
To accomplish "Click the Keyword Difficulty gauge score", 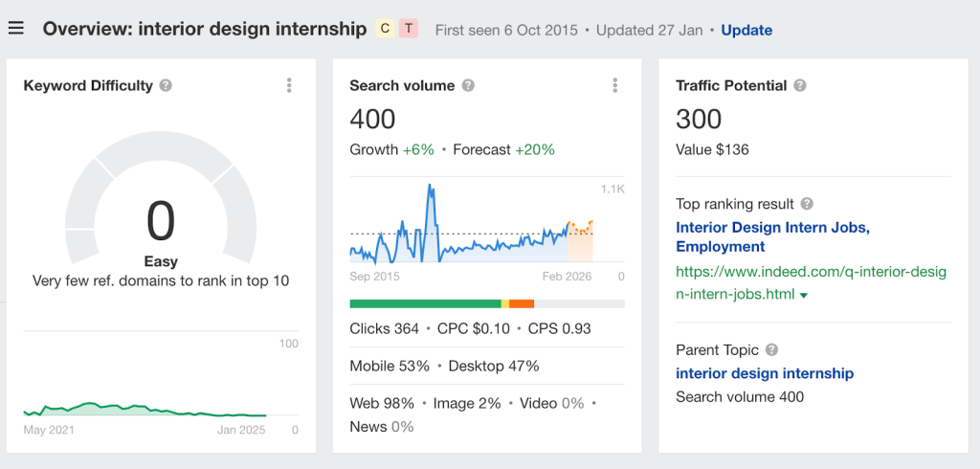I will (x=161, y=221).
